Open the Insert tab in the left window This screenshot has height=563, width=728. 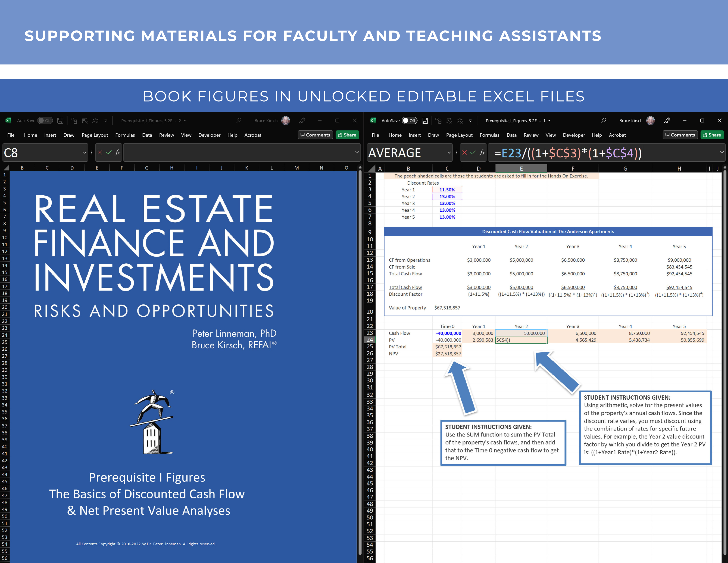(50, 135)
